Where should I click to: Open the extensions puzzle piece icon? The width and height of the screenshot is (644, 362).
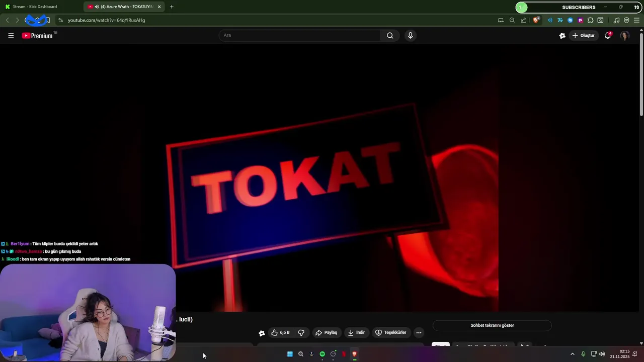(x=590, y=20)
